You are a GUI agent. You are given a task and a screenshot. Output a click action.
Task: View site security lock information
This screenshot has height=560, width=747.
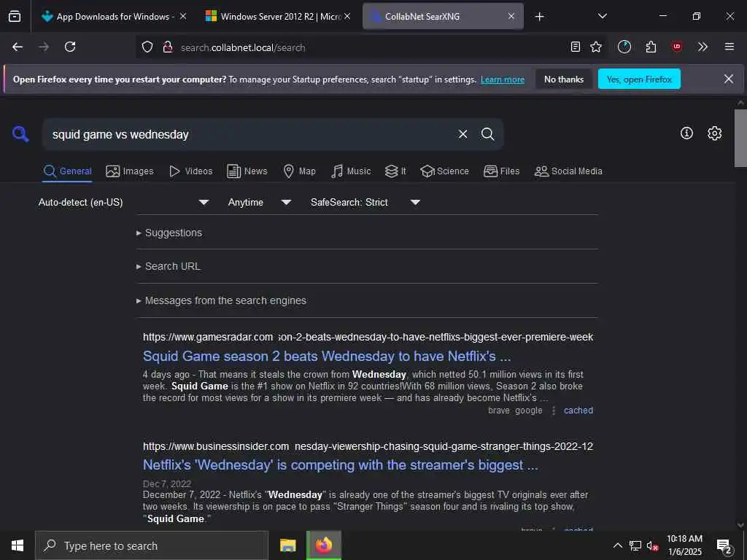pyautogui.click(x=167, y=47)
